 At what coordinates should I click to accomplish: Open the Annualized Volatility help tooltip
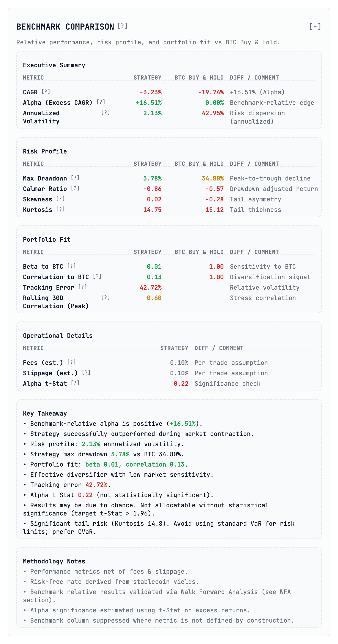click(x=106, y=112)
